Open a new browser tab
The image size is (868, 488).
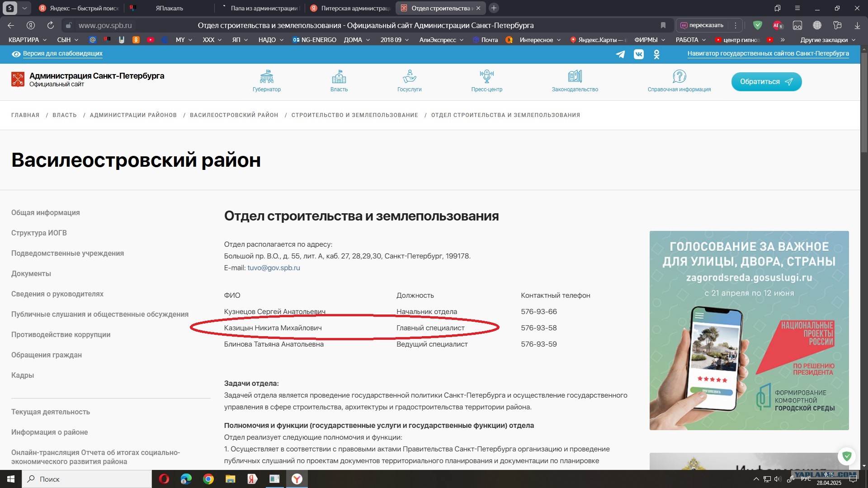[x=494, y=8]
